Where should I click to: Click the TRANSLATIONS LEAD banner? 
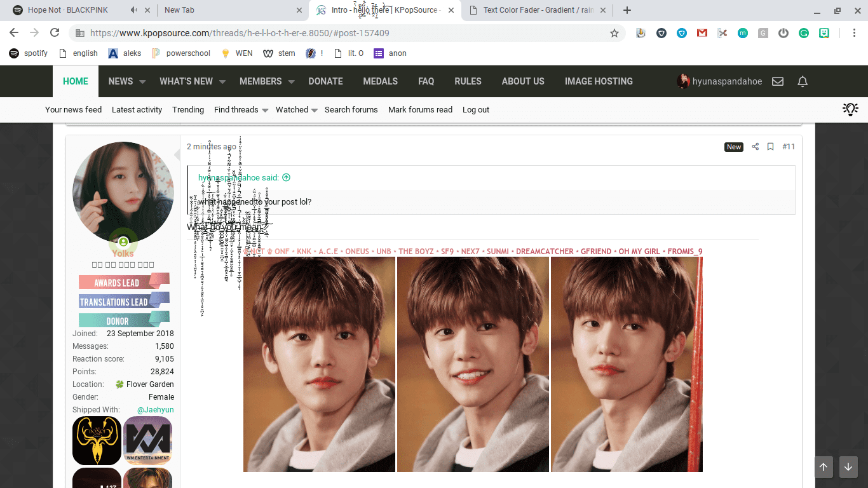click(x=124, y=301)
